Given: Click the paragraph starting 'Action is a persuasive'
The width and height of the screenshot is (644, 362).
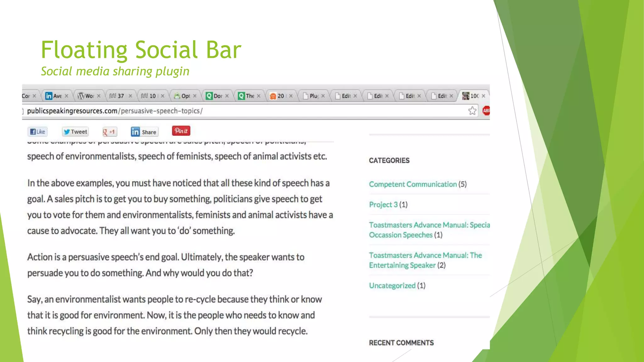Looking at the screenshot, I should (166, 265).
